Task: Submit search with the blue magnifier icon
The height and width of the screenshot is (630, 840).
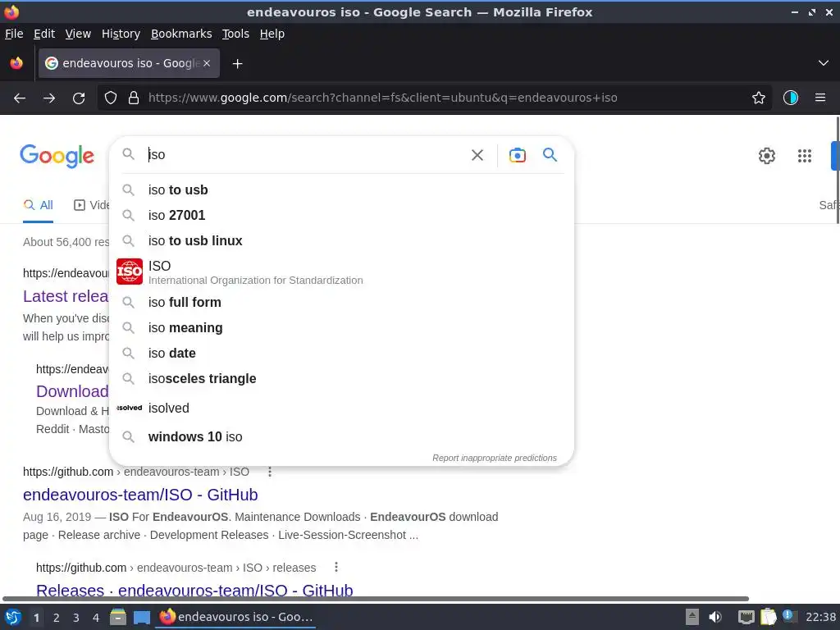Action: point(550,155)
